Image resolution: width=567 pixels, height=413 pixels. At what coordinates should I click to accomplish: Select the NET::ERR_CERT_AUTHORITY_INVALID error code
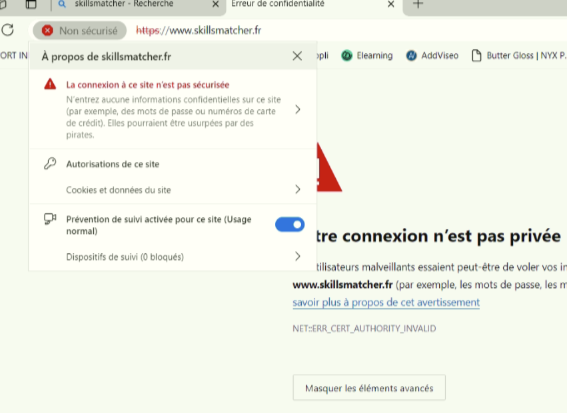click(x=364, y=328)
